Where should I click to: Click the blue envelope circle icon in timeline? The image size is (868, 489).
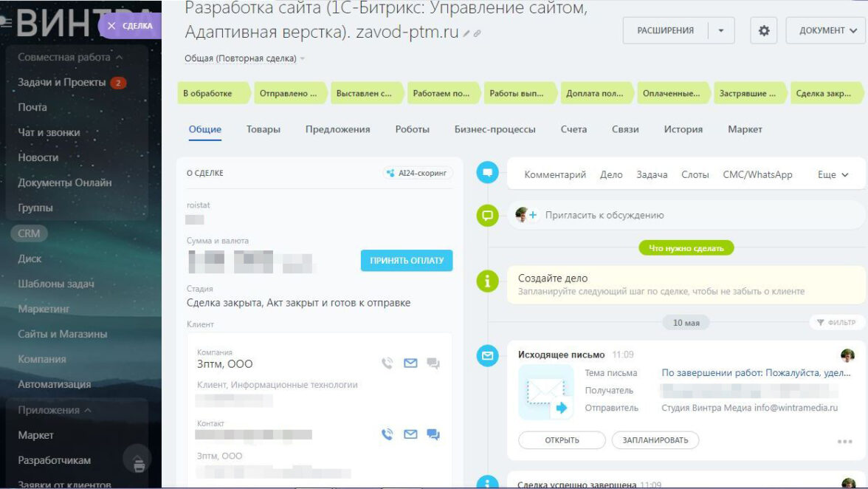coord(487,355)
